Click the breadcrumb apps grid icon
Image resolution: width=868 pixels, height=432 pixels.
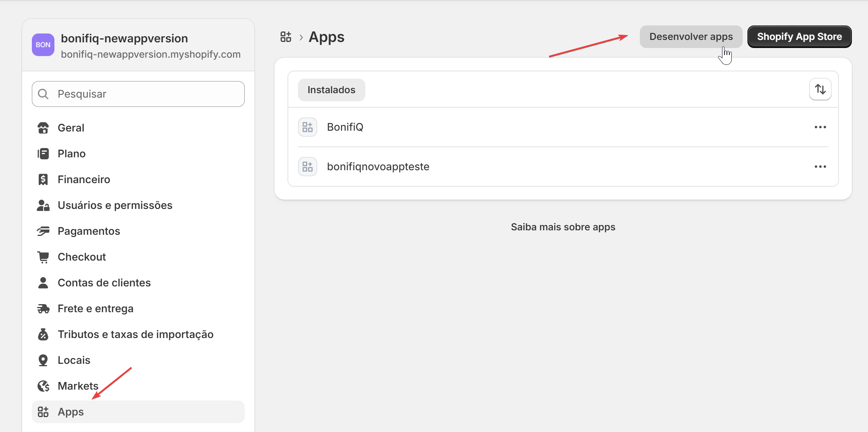(286, 37)
